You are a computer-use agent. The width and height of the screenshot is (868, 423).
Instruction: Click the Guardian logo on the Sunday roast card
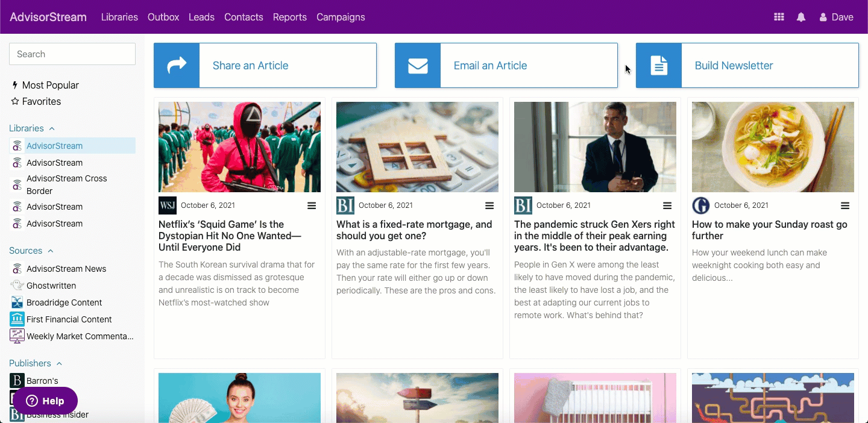(x=701, y=205)
